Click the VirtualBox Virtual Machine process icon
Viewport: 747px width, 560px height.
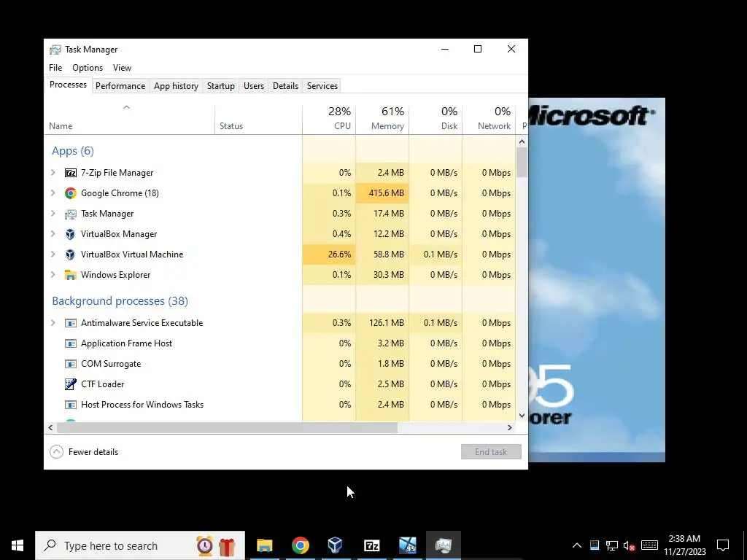71,254
